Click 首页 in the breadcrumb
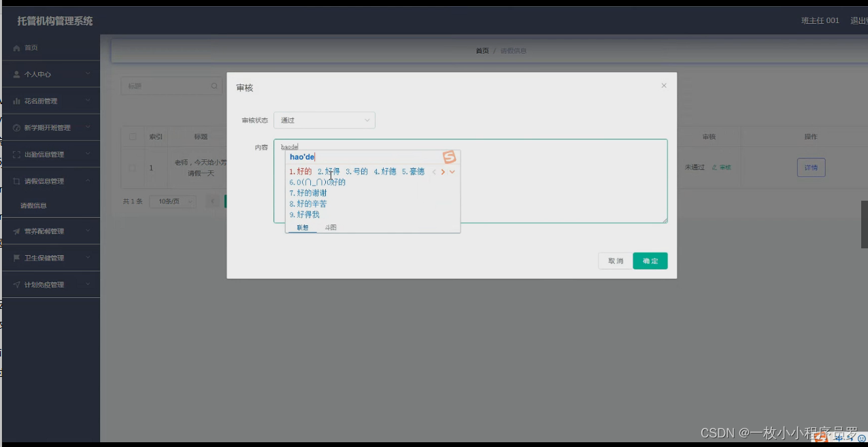Screen dimensions: 868x447 (482, 51)
